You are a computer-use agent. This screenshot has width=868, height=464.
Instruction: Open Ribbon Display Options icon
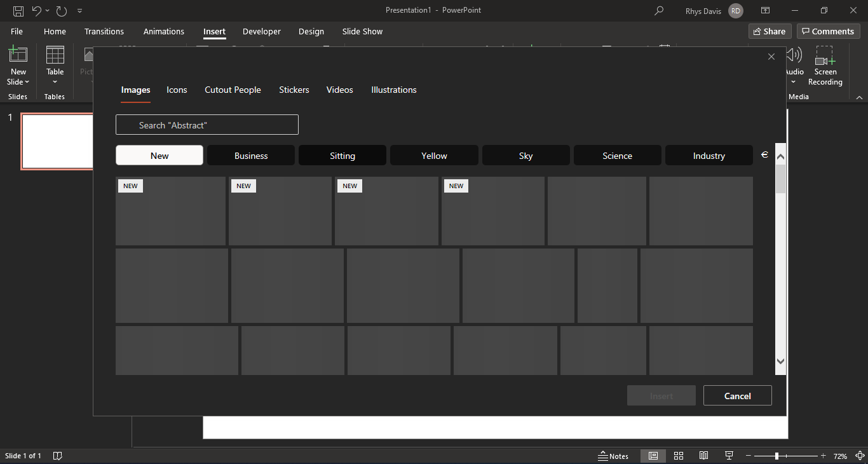[766, 11]
